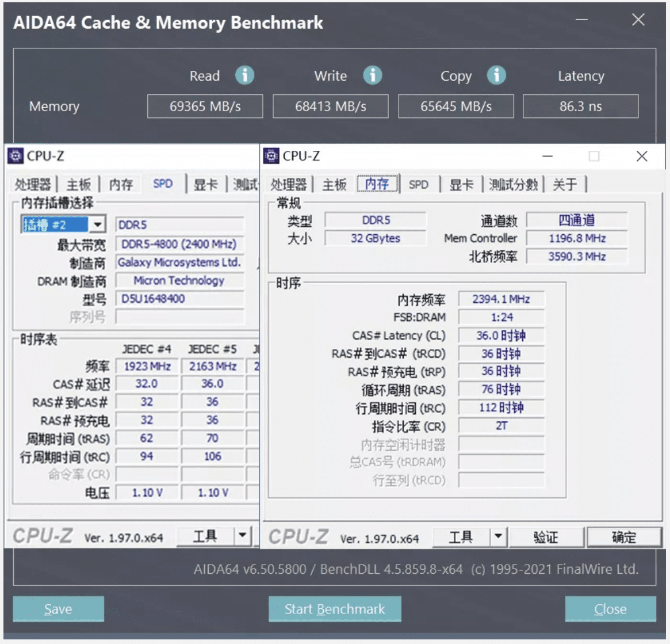Open the 关于 tab in right CPU-Z
The width and height of the screenshot is (670, 644).
564,184
